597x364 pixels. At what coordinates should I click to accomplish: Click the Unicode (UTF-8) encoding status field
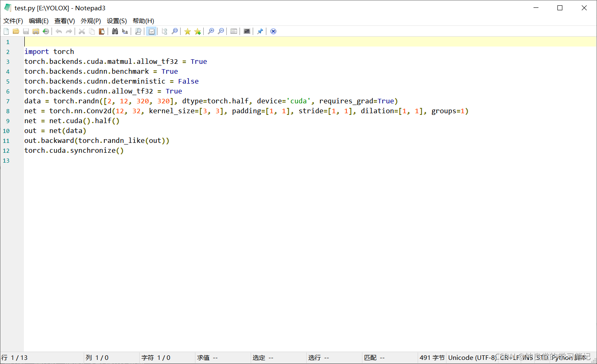click(472, 357)
